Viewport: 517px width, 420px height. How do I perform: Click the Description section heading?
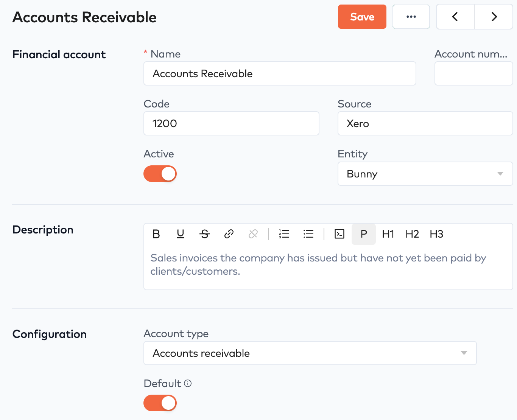(x=43, y=230)
